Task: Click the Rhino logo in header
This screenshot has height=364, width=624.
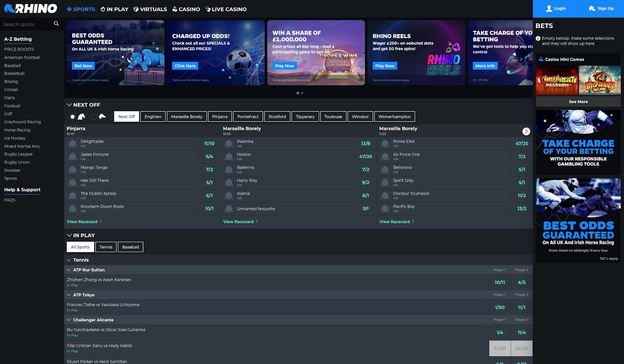Action: pos(30,9)
